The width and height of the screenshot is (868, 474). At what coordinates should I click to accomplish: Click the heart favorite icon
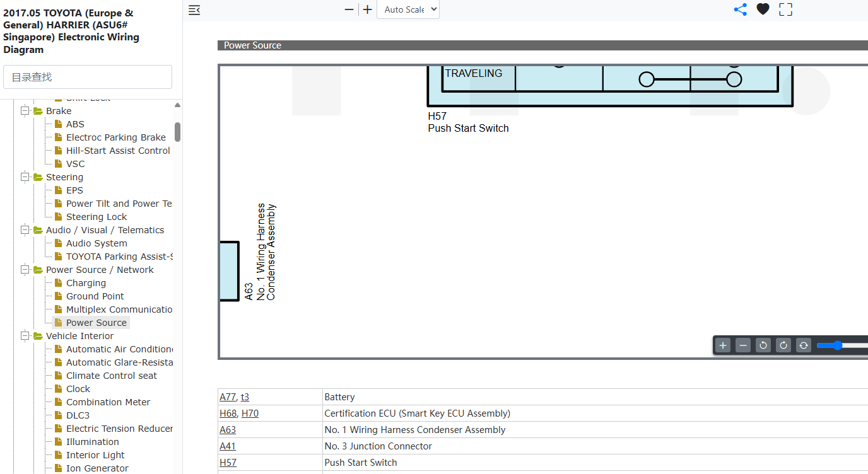coord(763,9)
